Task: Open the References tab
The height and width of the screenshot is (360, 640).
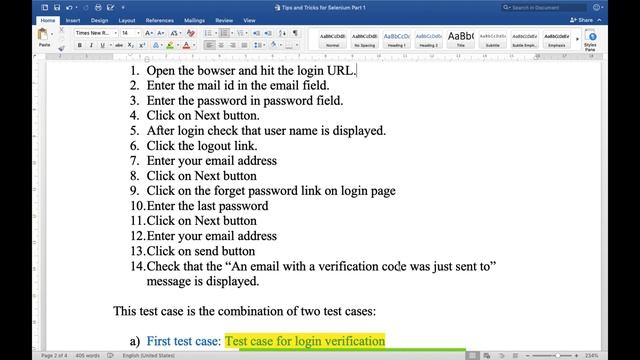Action: click(x=159, y=20)
